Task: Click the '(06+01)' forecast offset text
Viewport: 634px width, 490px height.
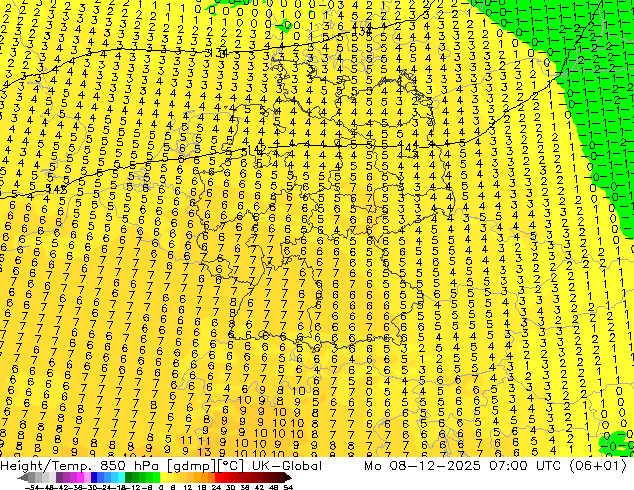Action: pyautogui.click(x=598, y=466)
